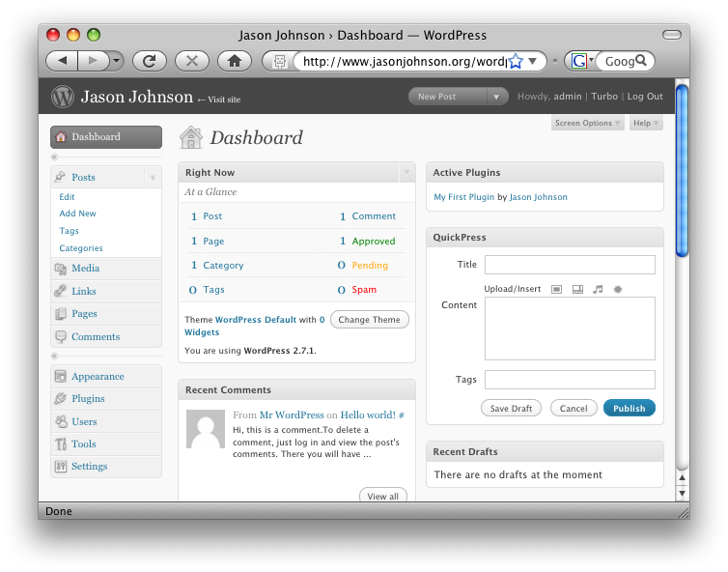Click the Pages icon in sidebar

61,314
